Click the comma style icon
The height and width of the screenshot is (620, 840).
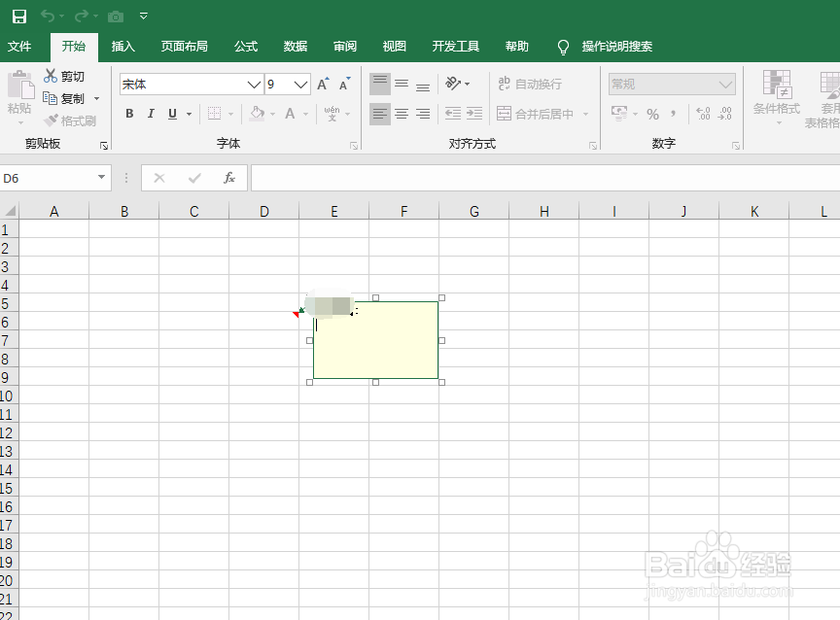674,114
